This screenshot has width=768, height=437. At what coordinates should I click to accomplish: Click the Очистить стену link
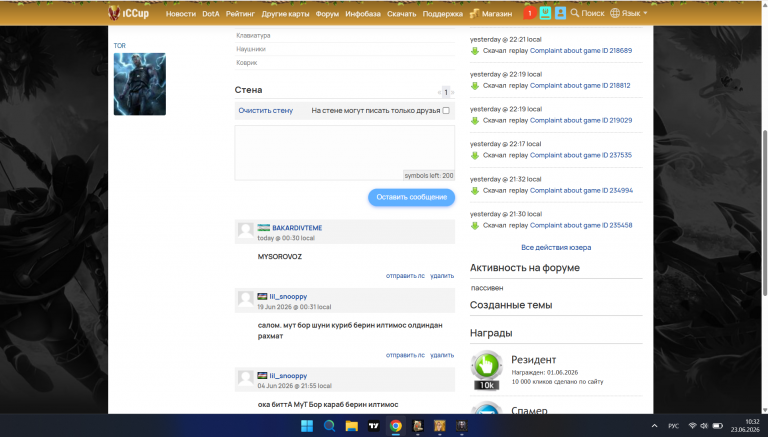point(265,111)
